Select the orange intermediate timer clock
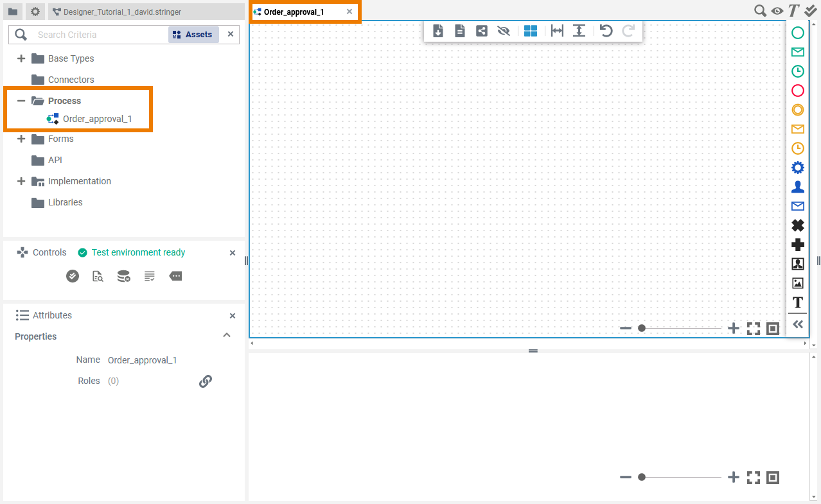821x504 pixels. [x=798, y=148]
